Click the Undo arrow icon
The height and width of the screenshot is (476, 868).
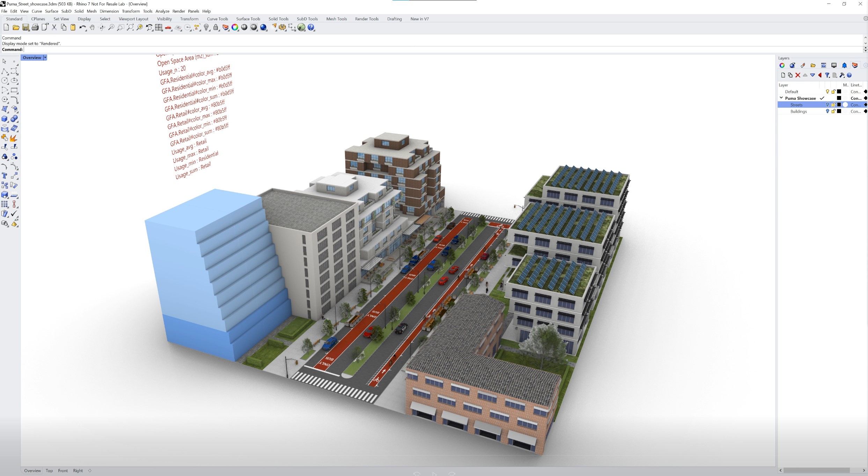point(82,28)
